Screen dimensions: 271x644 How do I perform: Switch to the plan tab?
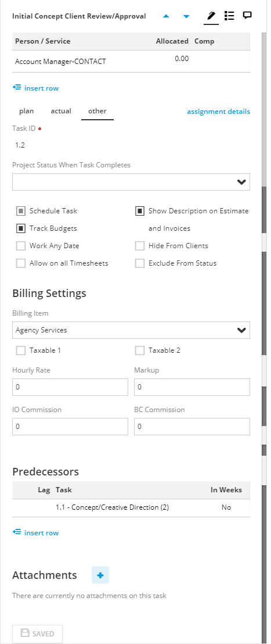coord(27,111)
